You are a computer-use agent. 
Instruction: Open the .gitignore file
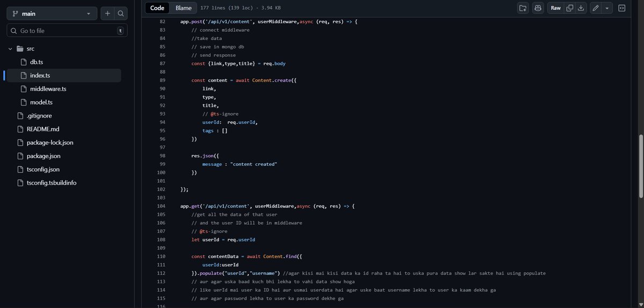[39, 116]
